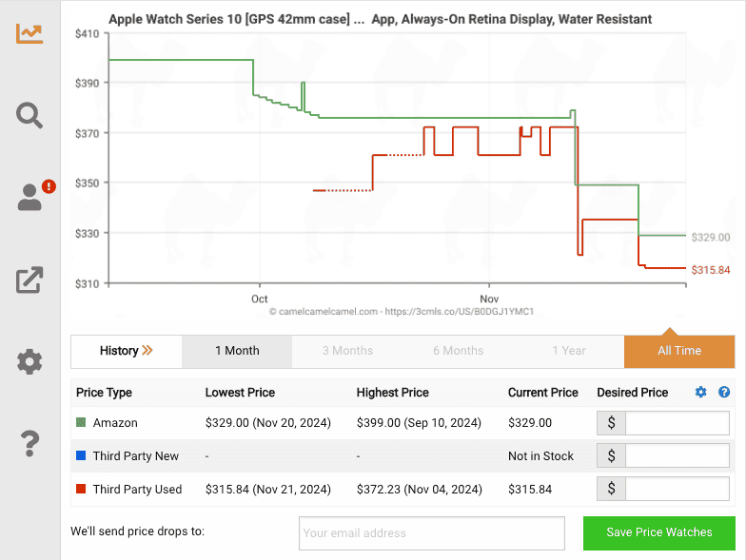Click the blue help icon beside Desired Price
The image size is (746, 560).
[724, 392]
